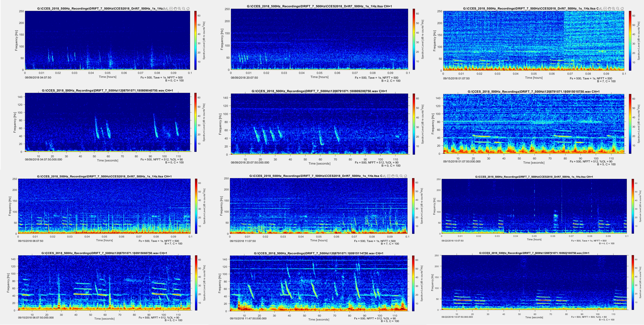
Task: Click inside 09/22/2018 10:07:50 LTSA spectrogram
Action: tap(534, 206)
